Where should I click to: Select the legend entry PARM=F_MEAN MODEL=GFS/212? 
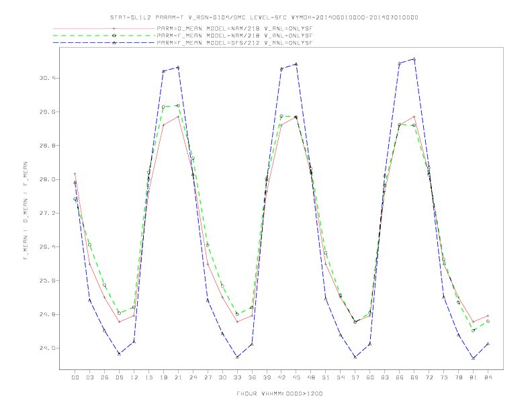tap(234, 43)
